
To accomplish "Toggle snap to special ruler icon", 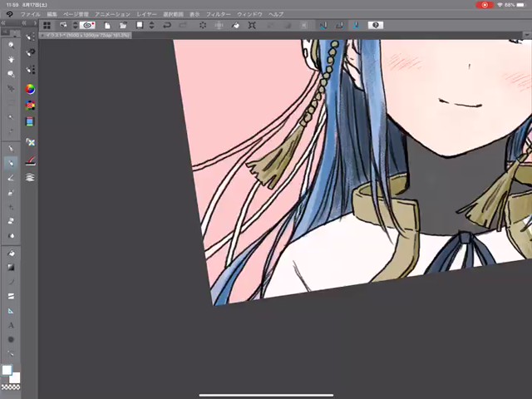I will [x=338, y=26].
